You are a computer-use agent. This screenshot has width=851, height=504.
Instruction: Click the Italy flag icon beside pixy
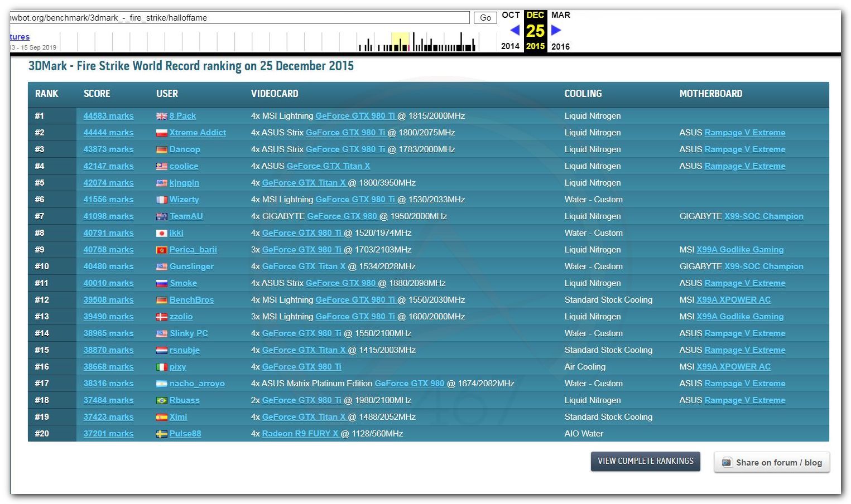point(161,367)
